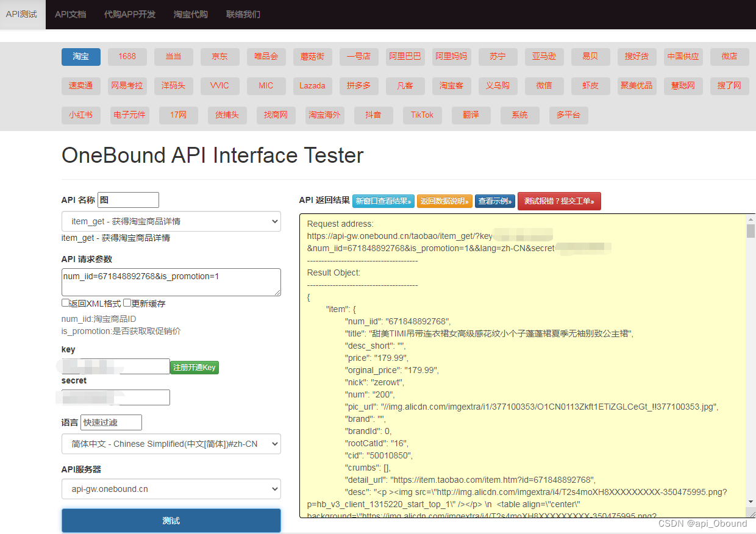Select the 当当 platform button
Screen dimensions: 756x534
coord(174,57)
